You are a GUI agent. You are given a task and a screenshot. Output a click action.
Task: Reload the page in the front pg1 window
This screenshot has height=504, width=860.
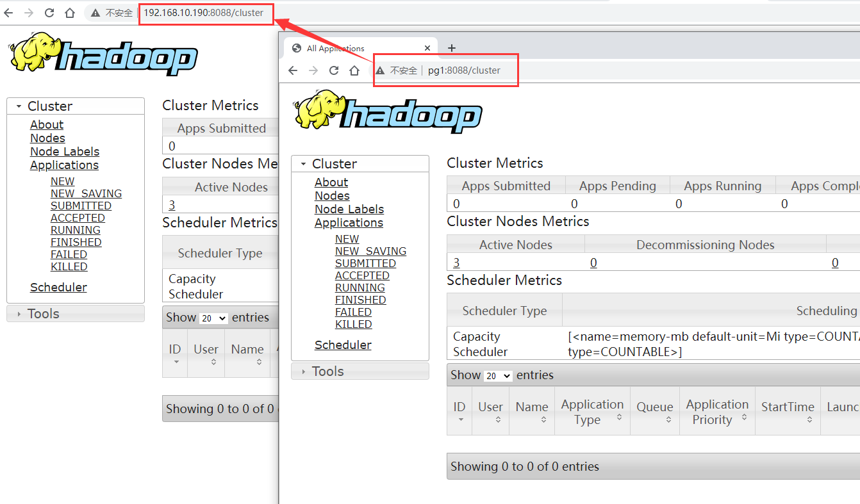tap(334, 70)
